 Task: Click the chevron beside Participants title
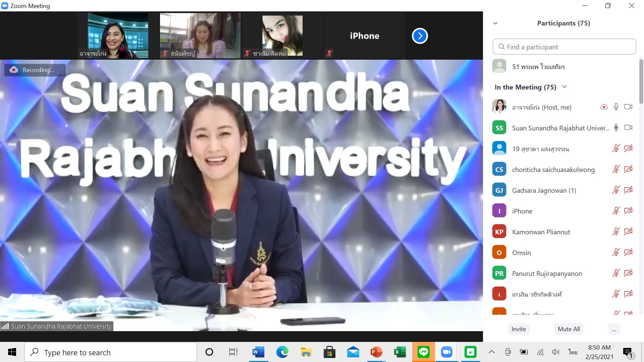click(x=495, y=23)
